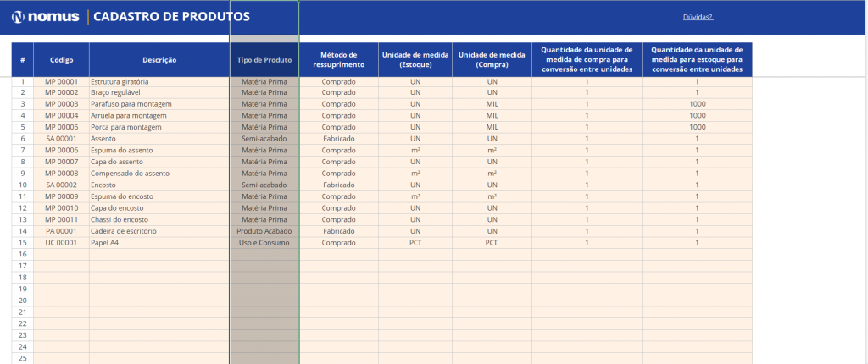
Task: Open the Dúvidas? help link
Action: pos(698,16)
